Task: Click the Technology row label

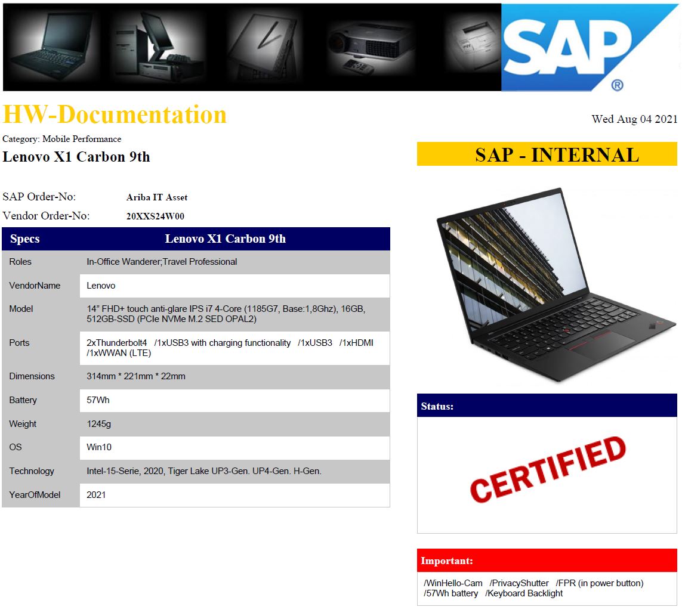Action: (x=32, y=471)
